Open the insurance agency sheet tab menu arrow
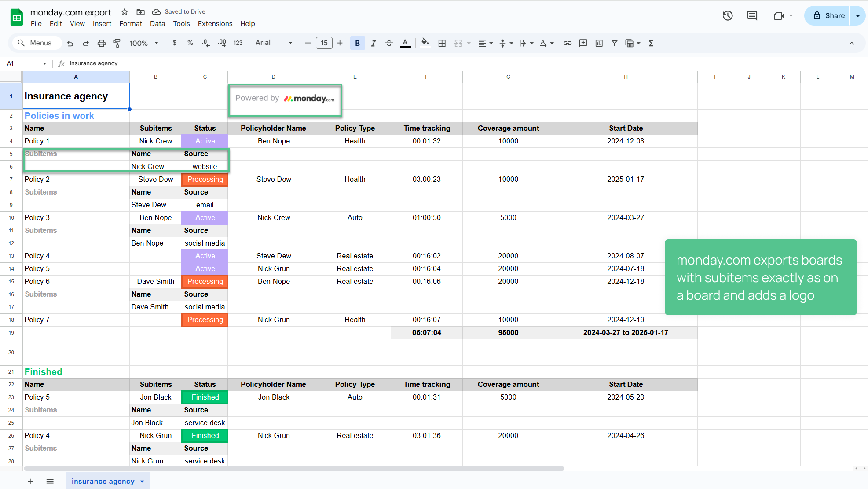This screenshot has height=489, width=868. [x=142, y=481]
